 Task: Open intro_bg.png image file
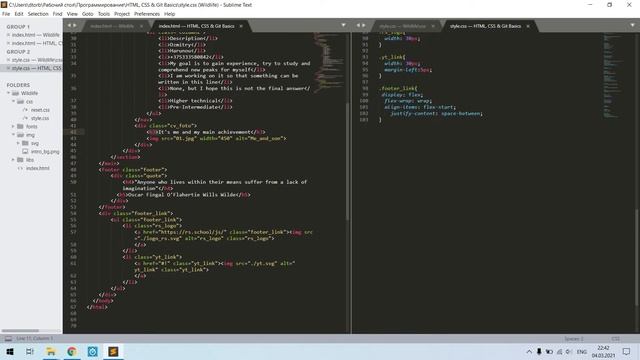coord(45,151)
